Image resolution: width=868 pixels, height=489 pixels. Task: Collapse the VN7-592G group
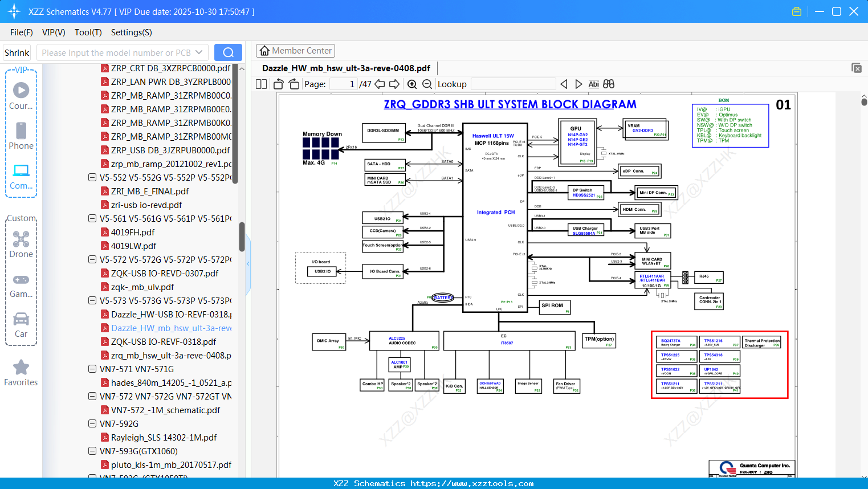(x=92, y=423)
